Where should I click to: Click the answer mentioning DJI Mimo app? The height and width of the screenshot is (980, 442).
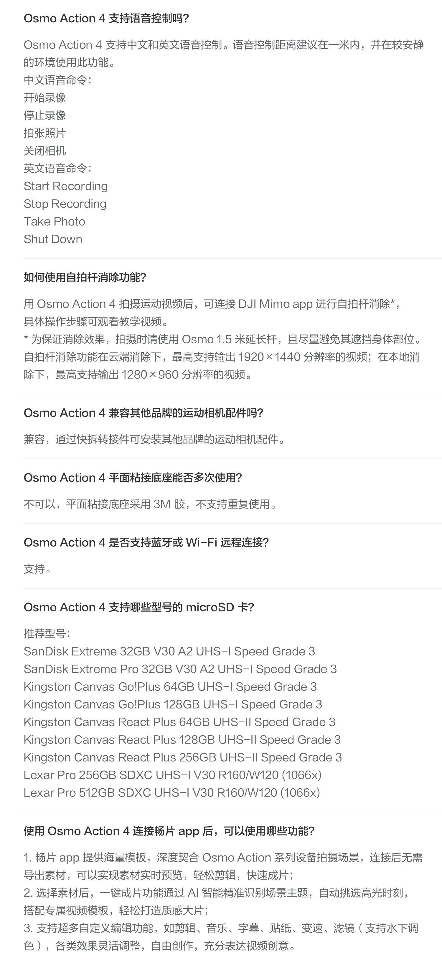pos(212,304)
